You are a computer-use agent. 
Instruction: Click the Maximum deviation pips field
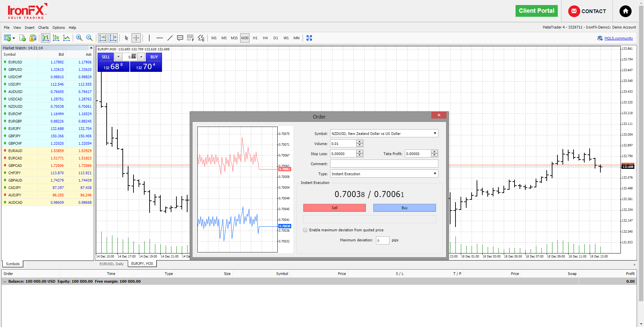pos(382,240)
